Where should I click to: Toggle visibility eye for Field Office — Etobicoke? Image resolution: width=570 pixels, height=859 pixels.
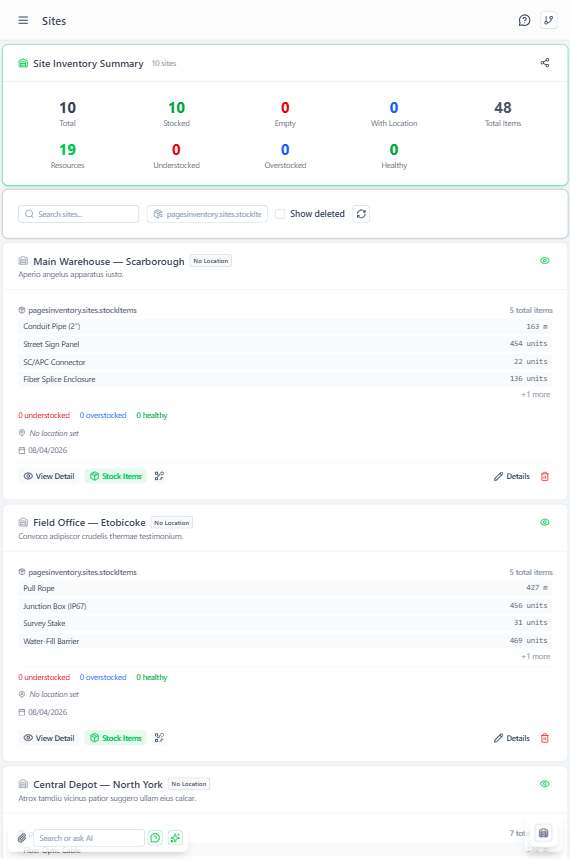[545, 522]
